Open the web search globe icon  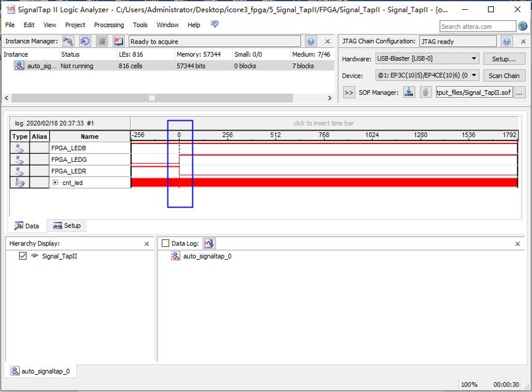click(523, 26)
